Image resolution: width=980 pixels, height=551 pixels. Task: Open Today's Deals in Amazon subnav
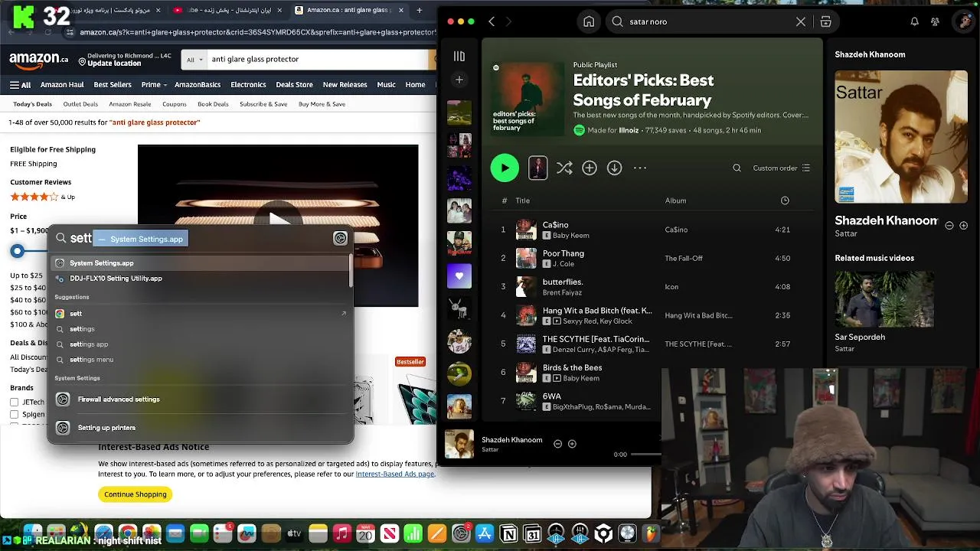[32, 104]
